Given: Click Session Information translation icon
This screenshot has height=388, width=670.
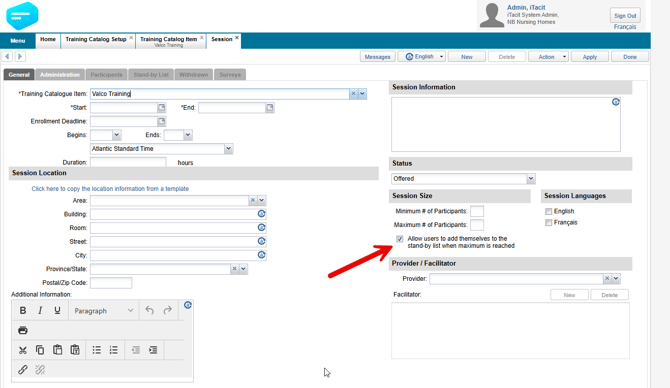Looking at the screenshot, I should point(616,102).
